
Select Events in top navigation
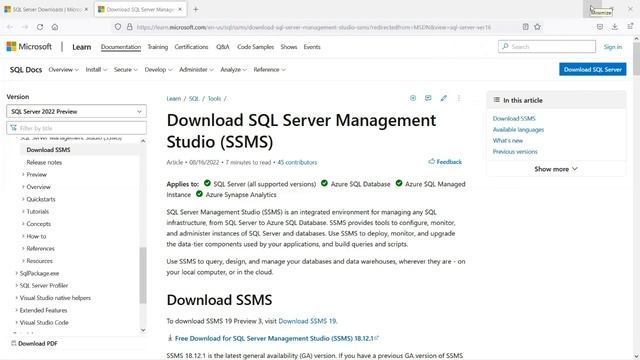pos(312,47)
